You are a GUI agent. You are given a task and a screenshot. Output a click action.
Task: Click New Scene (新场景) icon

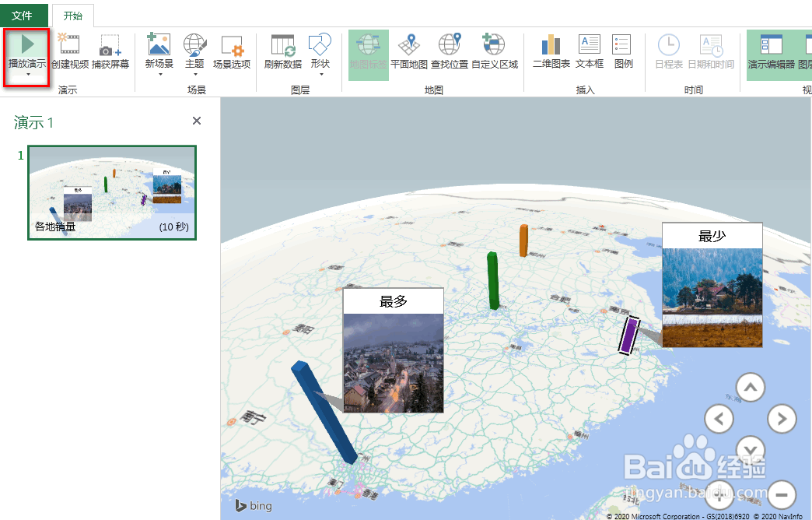tap(159, 44)
